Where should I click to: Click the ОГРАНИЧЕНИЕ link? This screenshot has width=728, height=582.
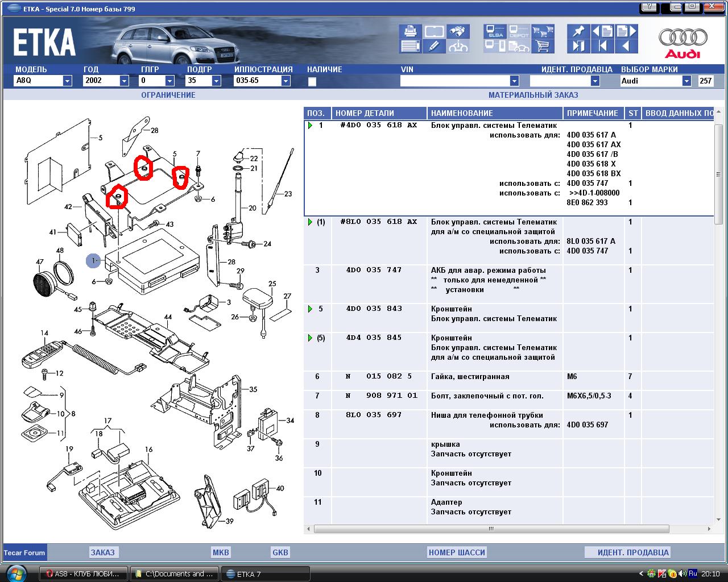point(168,95)
